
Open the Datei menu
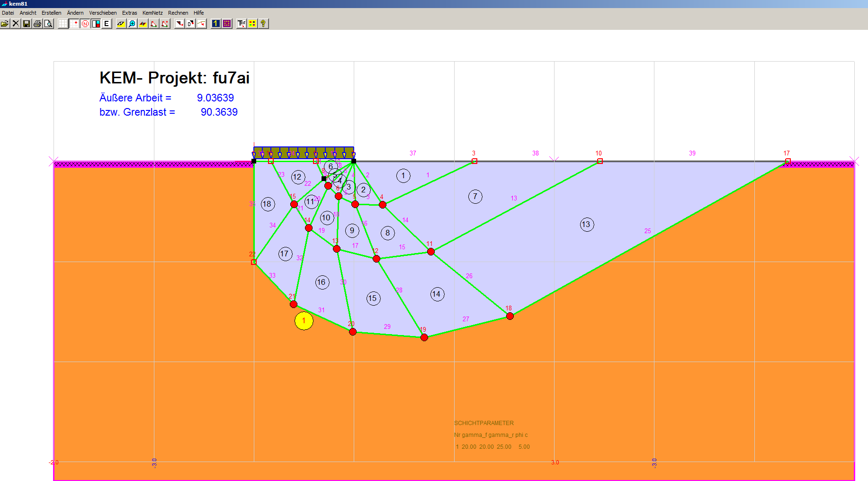tap(8, 13)
